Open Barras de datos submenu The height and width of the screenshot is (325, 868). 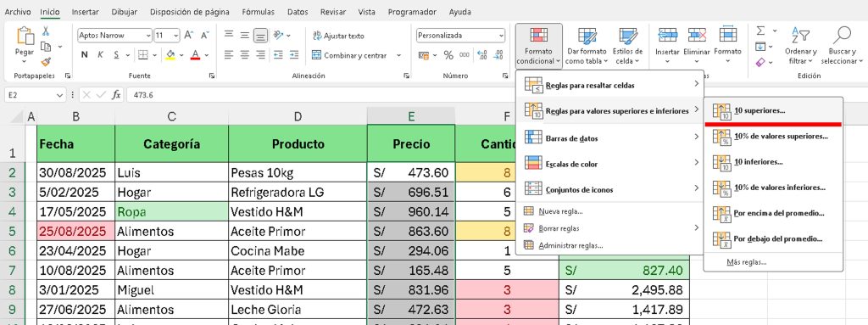pos(610,137)
